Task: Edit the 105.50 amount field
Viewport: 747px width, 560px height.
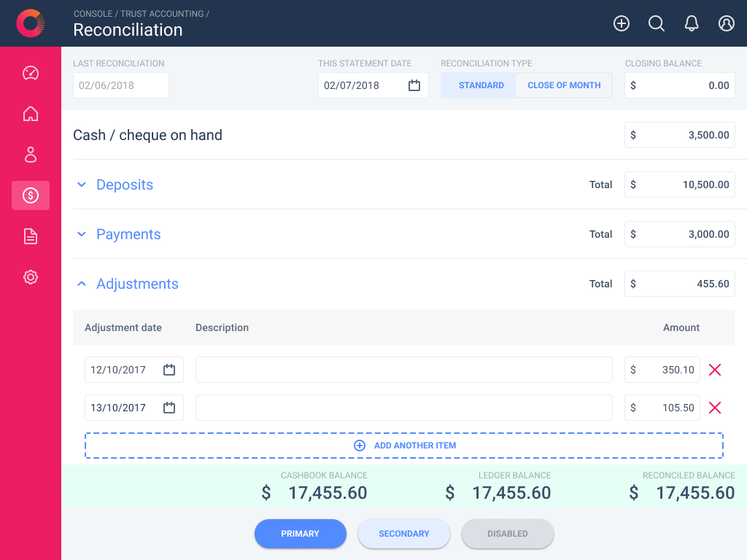Action: (x=662, y=408)
